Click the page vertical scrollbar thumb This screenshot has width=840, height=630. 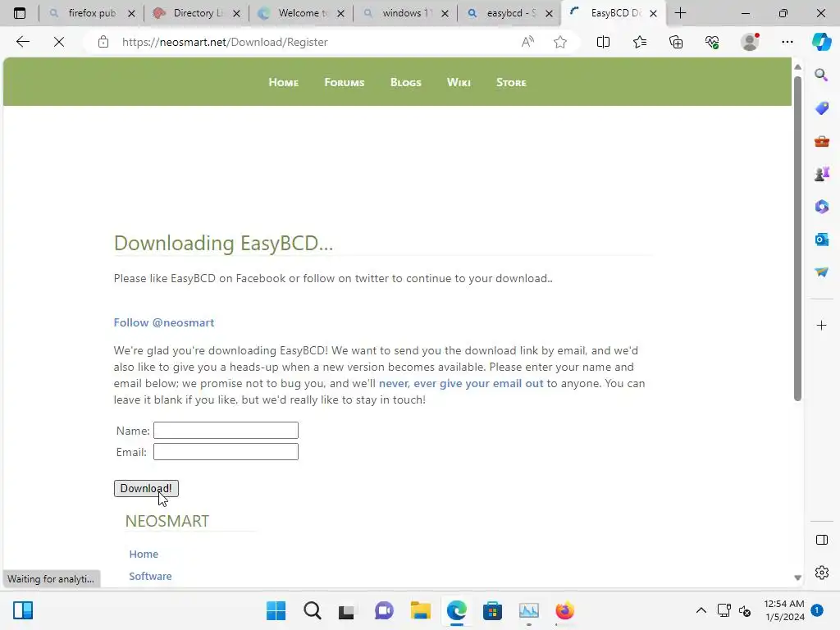click(x=797, y=239)
